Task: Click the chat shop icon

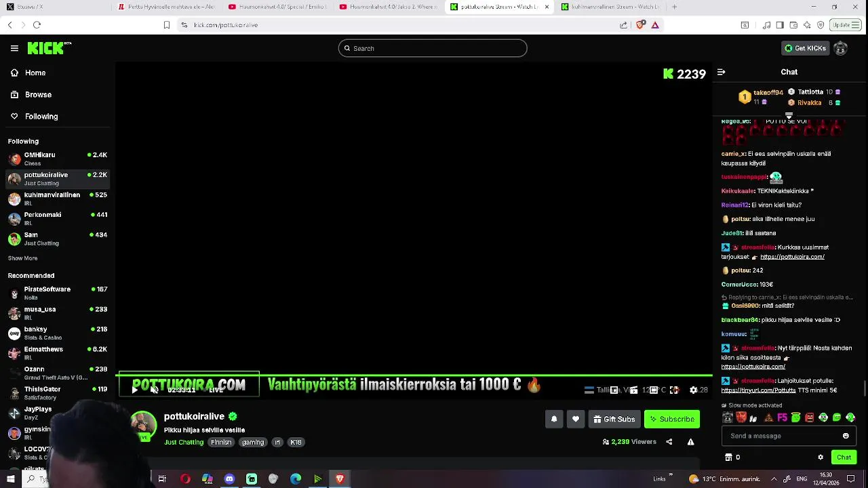Action: point(728,457)
